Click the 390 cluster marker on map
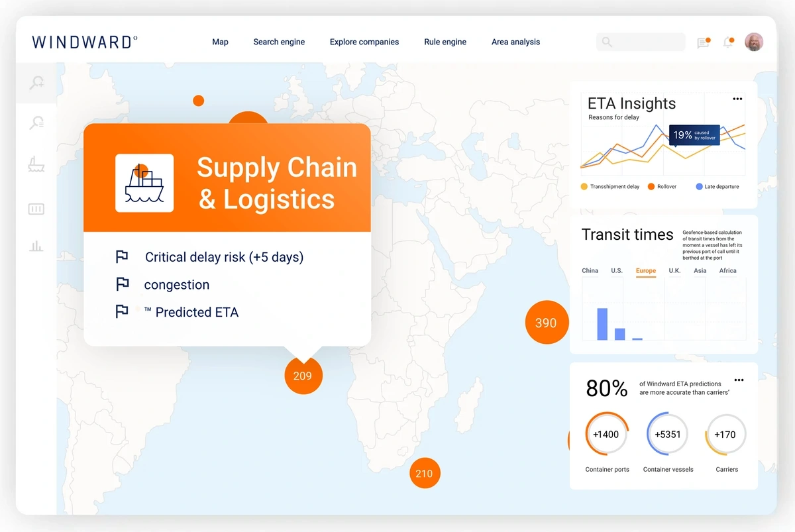Viewport: 795px width, 532px height. pyautogui.click(x=547, y=323)
